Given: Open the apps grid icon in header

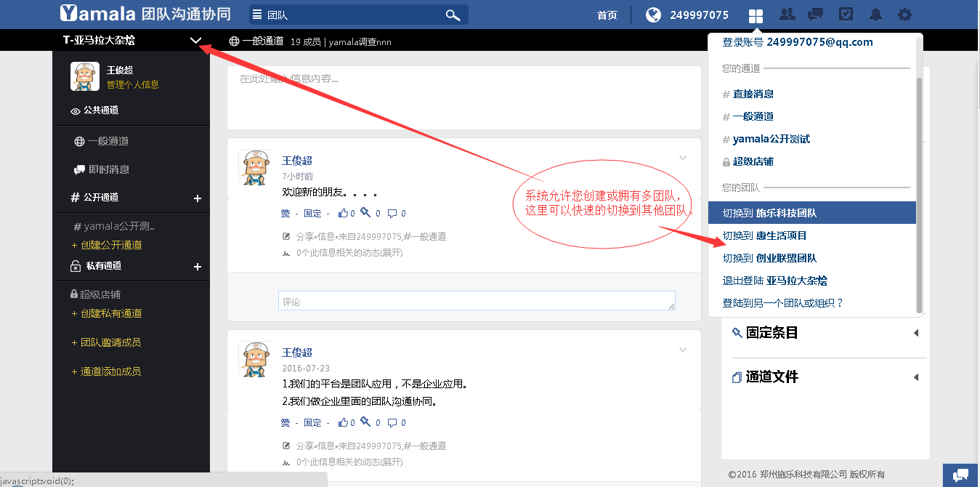Looking at the screenshot, I should [756, 15].
